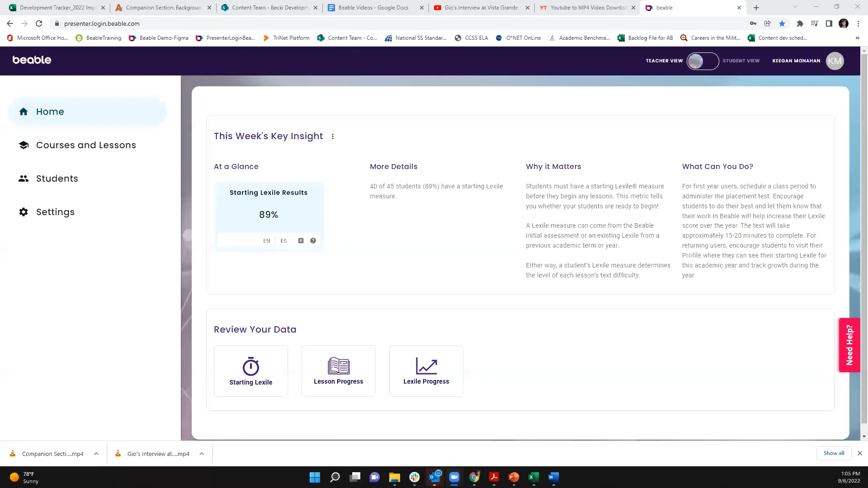Open the Lesson Progress data card
Viewport: 868px width, 488px height.
[x=339, y=371]
